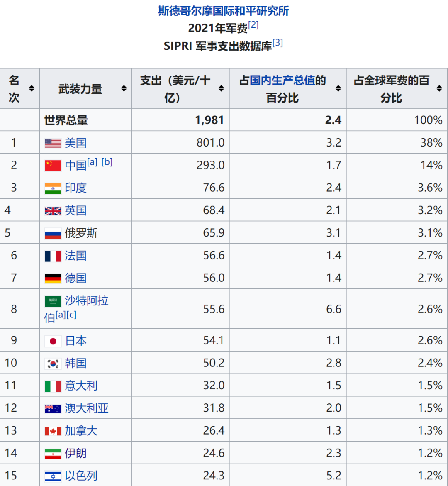Image resolution: width=448 pixels, height=486 pixels.
Task: Open footnote [c] next to 沙特阿拉伯
Action: click(71, 315)
